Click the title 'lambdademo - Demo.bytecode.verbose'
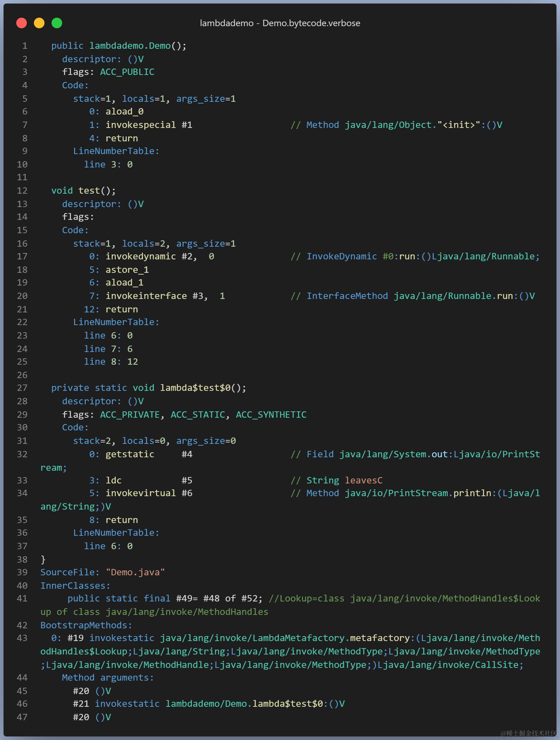 click(280, 23)
